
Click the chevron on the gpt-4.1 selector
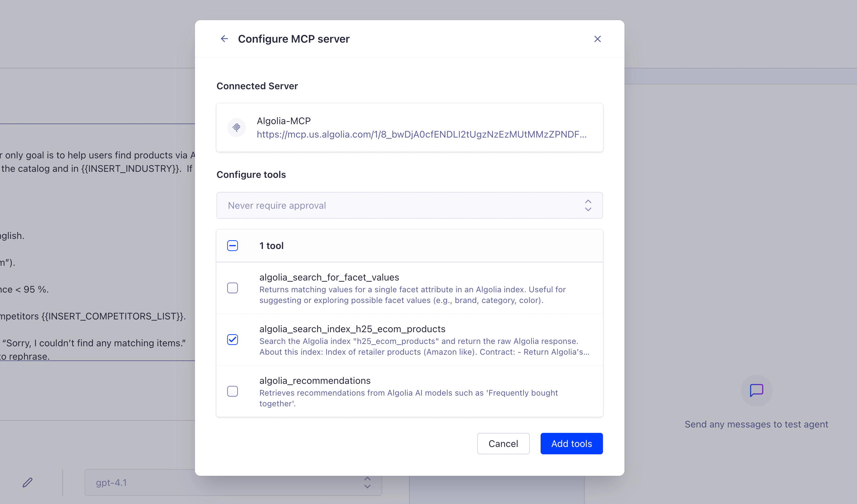(367, 483)
